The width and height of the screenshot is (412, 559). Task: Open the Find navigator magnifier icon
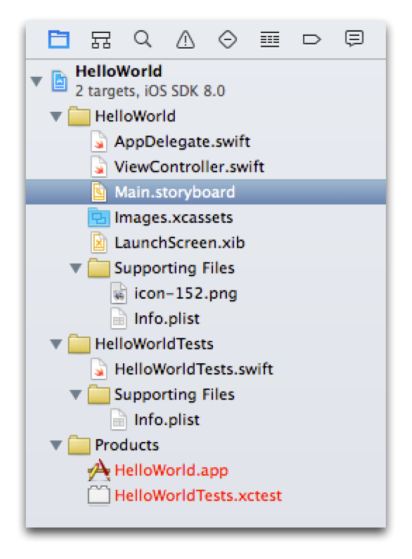(x=143, y=39)
